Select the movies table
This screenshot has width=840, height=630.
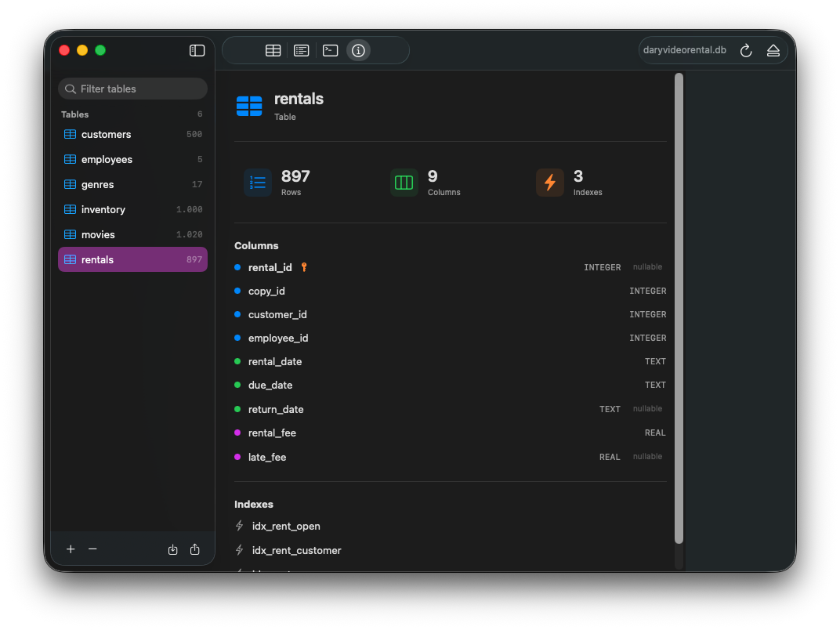[x=133, y=234]
